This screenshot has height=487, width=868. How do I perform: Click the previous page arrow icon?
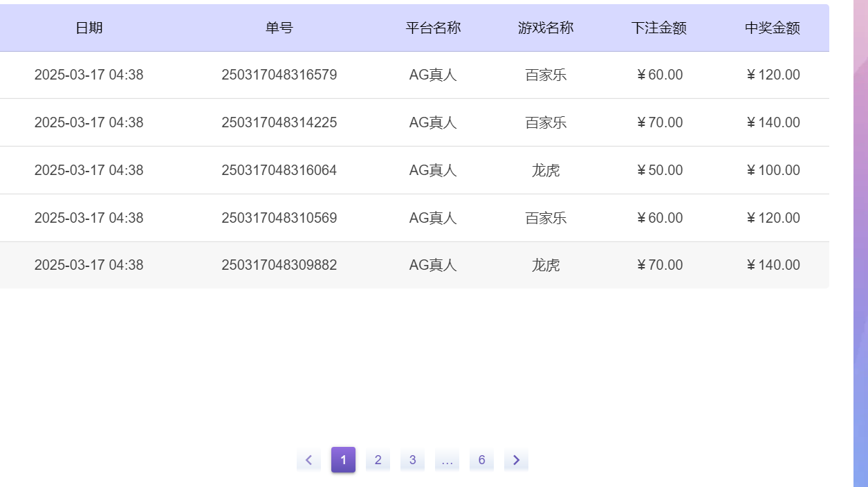tap(308, 459)
